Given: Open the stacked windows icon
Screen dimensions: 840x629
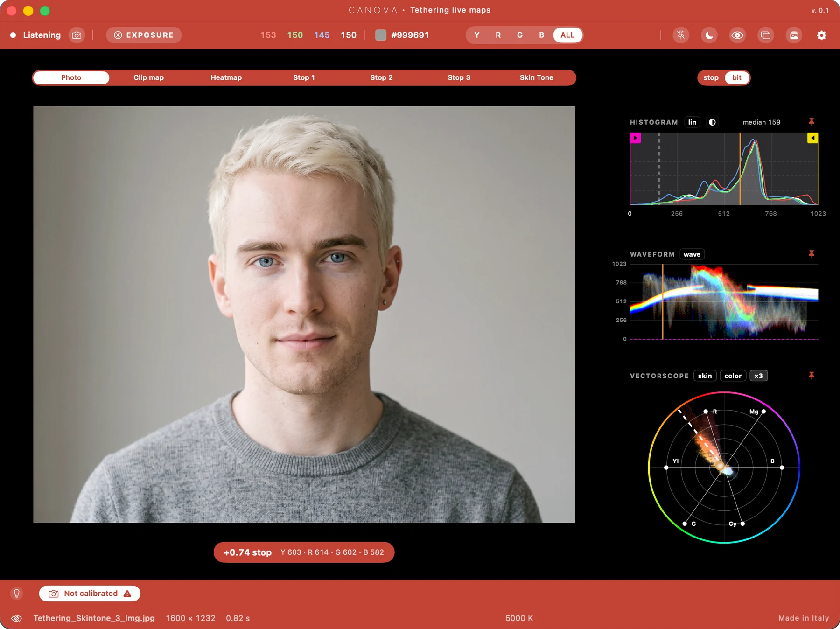Looking at the screenshot, I should pyautogui.click(x=765, y=35).
